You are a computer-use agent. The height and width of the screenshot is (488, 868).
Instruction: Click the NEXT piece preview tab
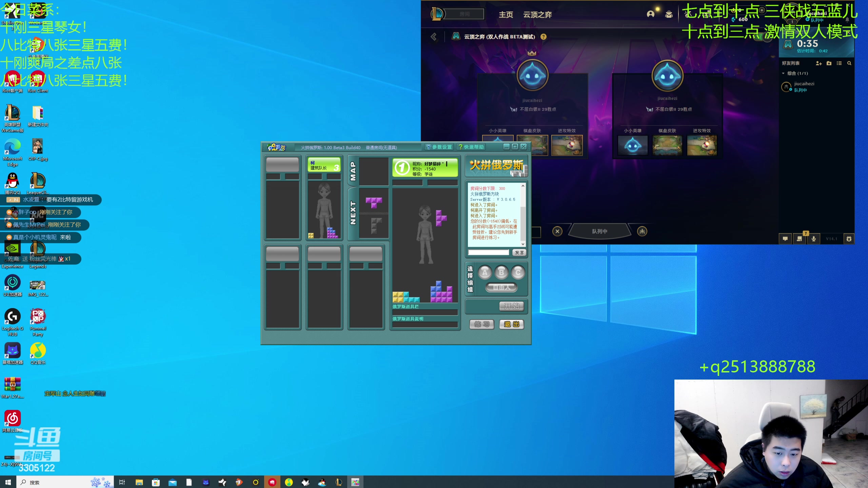pos(353,213)
